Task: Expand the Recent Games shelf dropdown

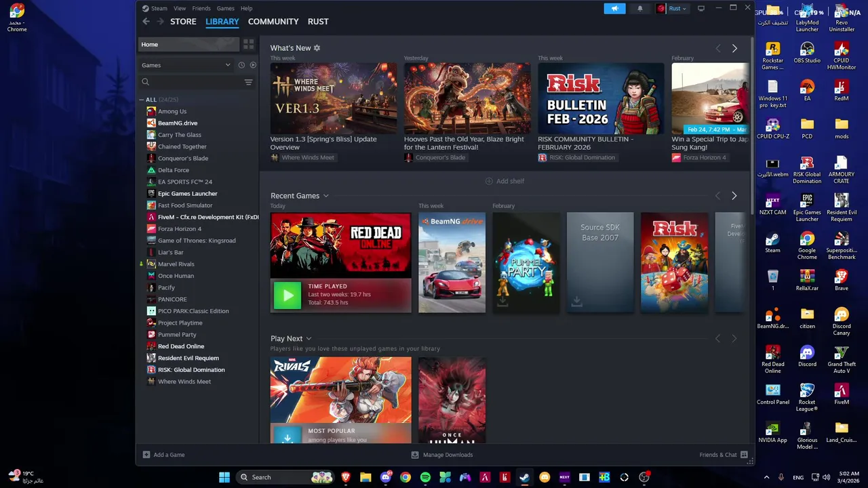Action: click(325, 196)
